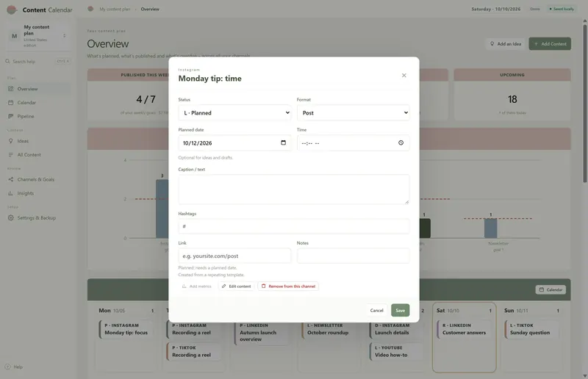
Task: Click the page scrollbar thumb at the right
Action: pyautogui.click(x=584, y=104)
